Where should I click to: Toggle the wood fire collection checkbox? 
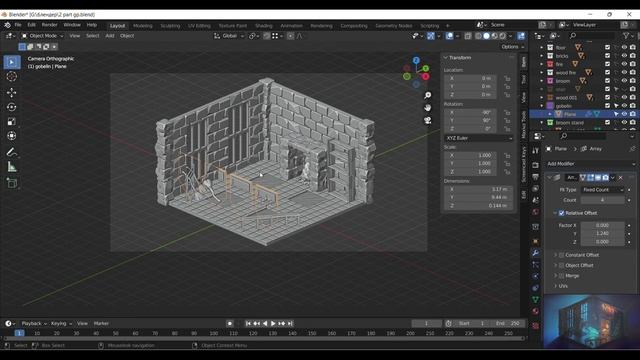click(x=607, y=72)
